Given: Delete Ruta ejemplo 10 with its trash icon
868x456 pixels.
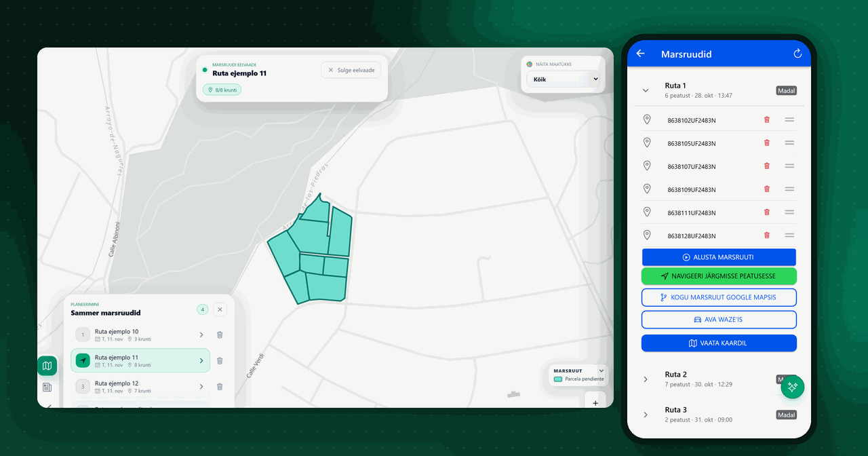Looking at the screenshot, I should [x=220, y=335].
